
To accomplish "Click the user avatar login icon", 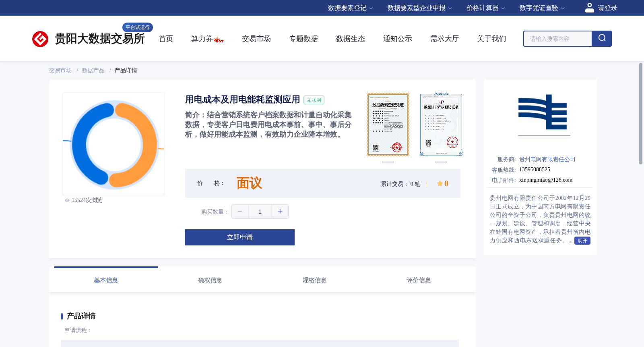I will (x=590, y=8).
